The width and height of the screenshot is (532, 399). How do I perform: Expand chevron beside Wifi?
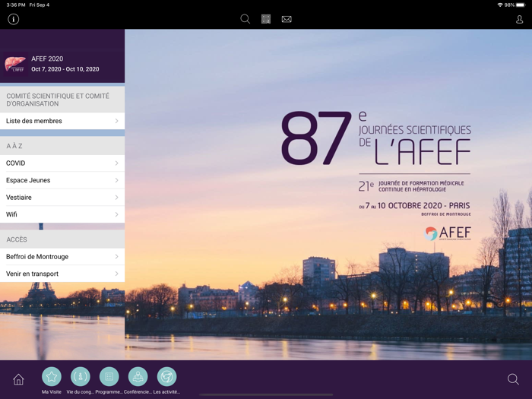(117, 214)
